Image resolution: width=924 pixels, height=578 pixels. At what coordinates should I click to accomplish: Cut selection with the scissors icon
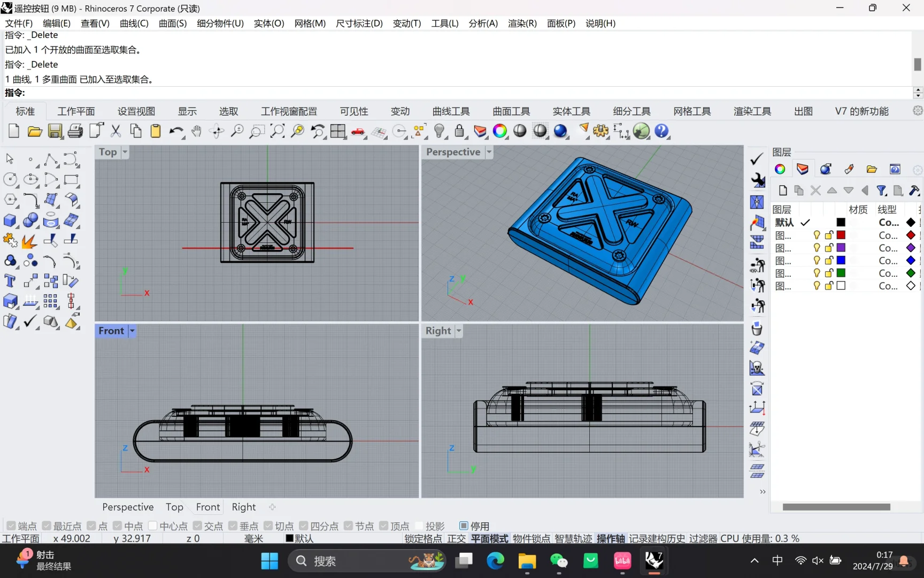[x=115, y=131]
